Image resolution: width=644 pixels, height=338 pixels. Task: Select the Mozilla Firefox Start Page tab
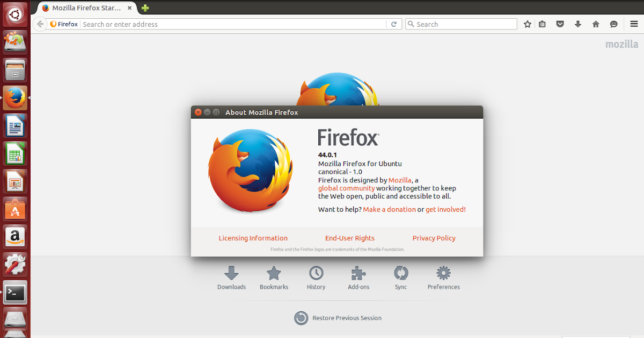pyautogui.click(x=86, y=8)
